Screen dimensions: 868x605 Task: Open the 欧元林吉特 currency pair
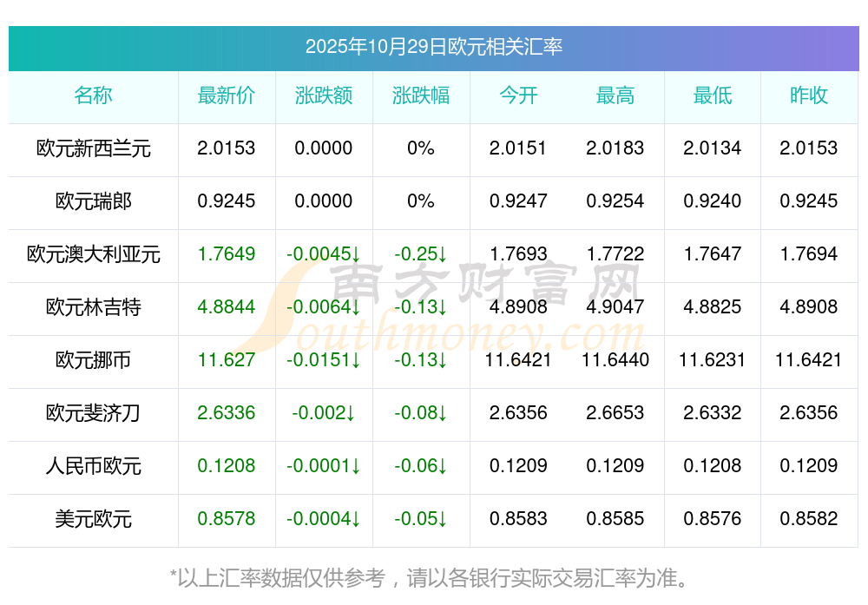coord(93,307)
